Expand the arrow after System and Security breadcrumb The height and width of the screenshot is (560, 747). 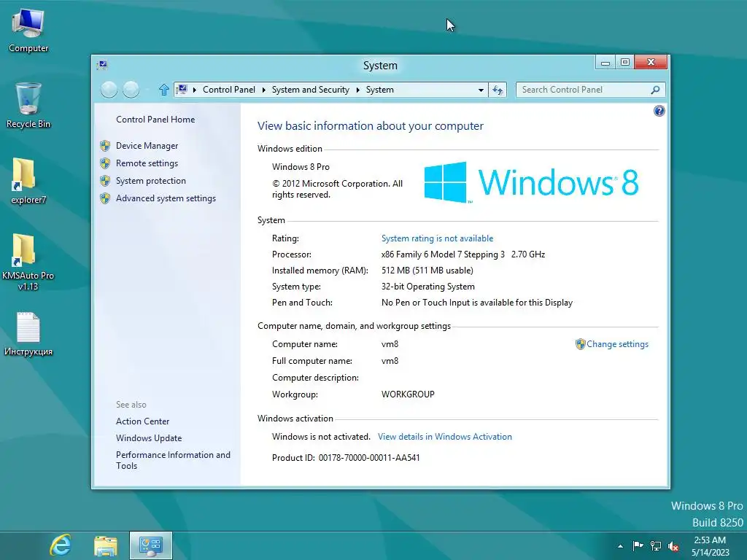[x=357, y=90]
